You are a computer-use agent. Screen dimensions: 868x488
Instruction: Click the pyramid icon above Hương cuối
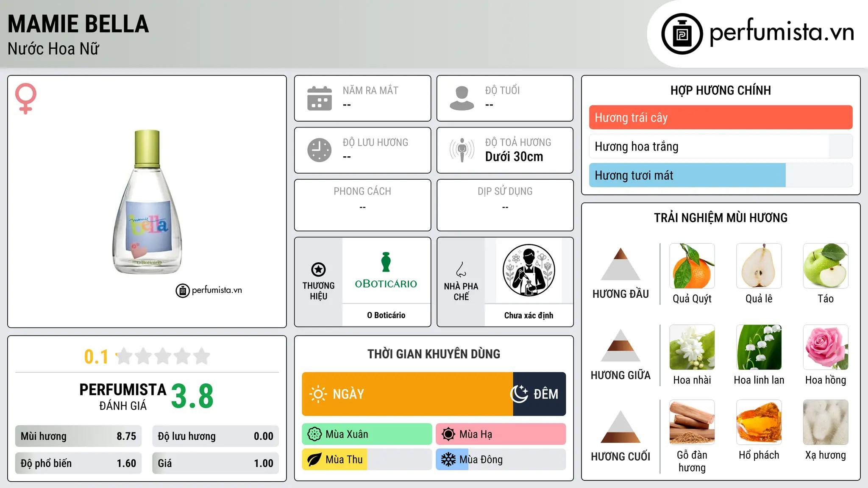coord(621,427)
